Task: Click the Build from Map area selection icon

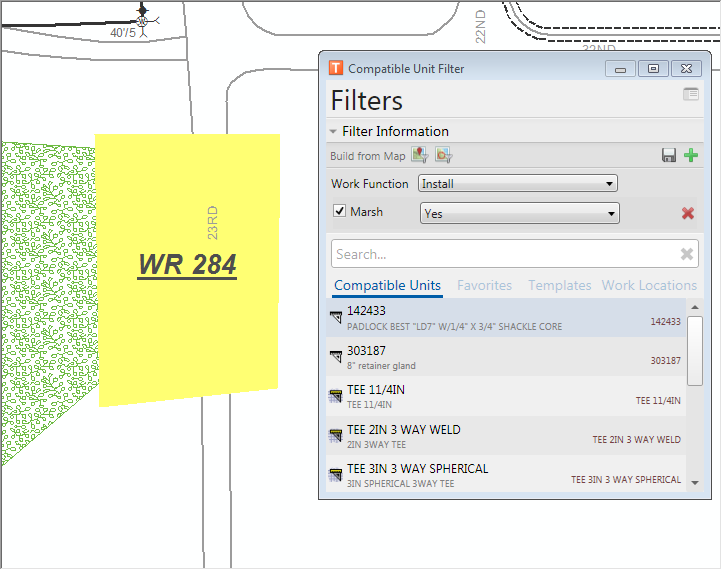Action: 444,155
